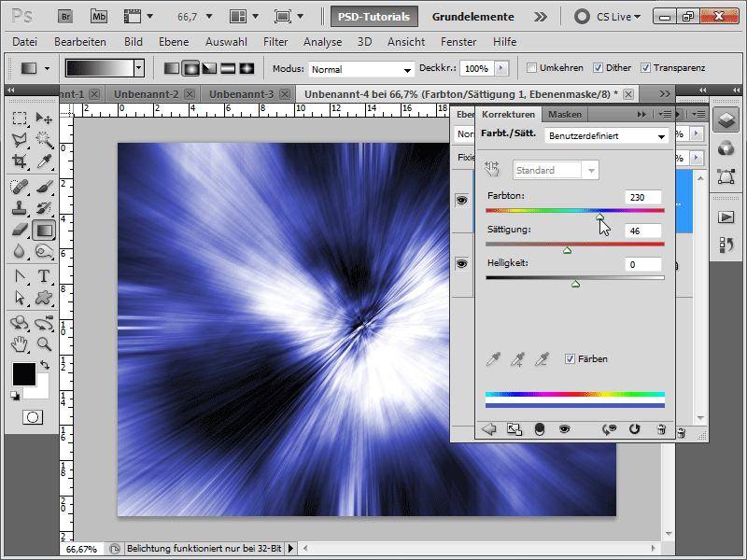Select the Magic Wand tool
This screenshot has width=747, height=560.
(44, 139)
